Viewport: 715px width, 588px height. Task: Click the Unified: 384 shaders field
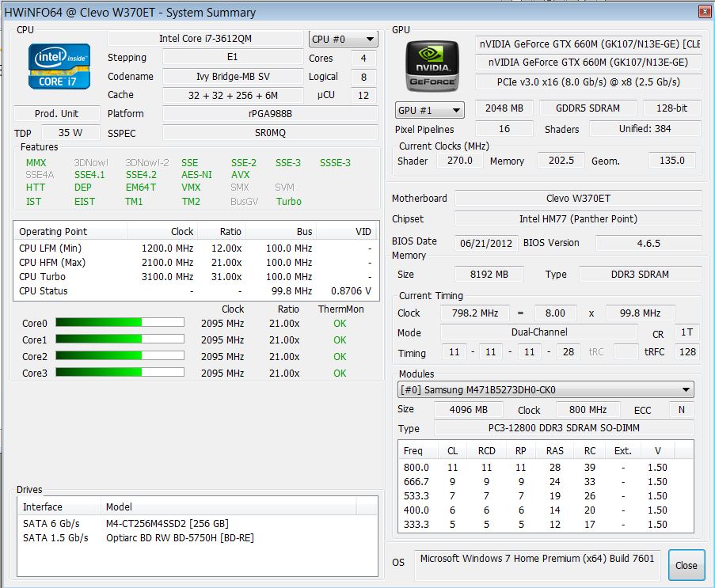tap(645, 128)
